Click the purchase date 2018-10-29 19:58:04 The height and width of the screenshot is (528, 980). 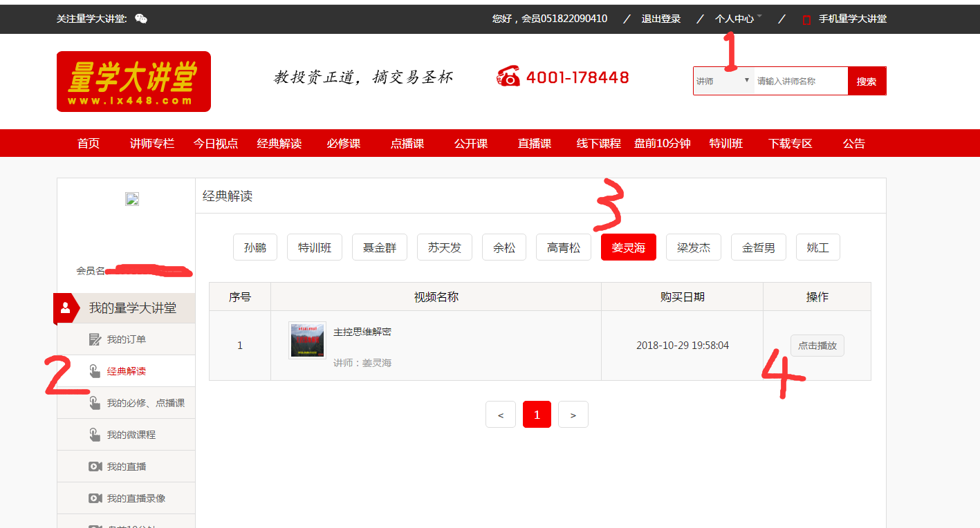tap(683, 346)
